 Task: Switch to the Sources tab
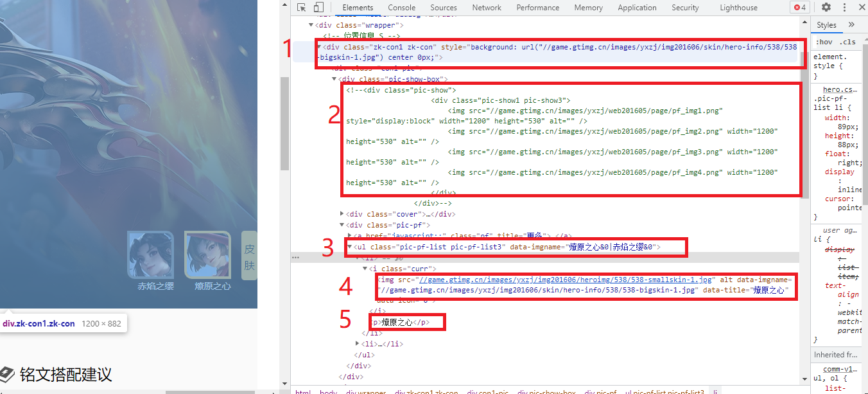[x=444, y=8]
